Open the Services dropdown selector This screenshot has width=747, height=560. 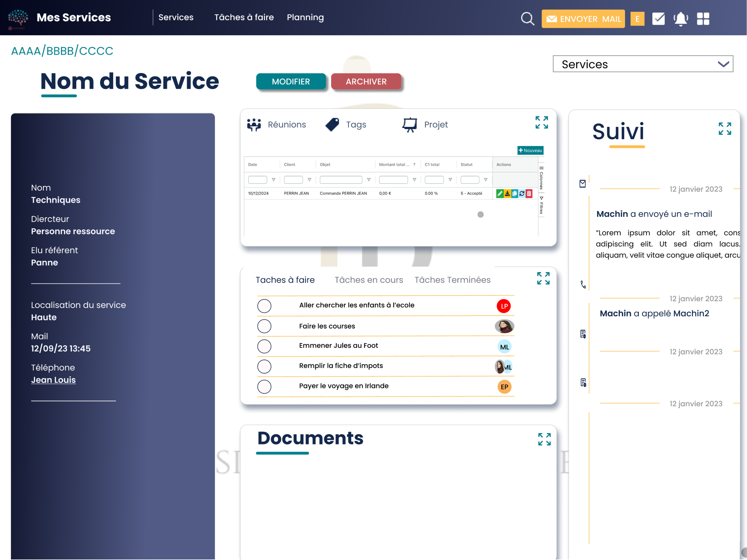click(x=643, y=64)
